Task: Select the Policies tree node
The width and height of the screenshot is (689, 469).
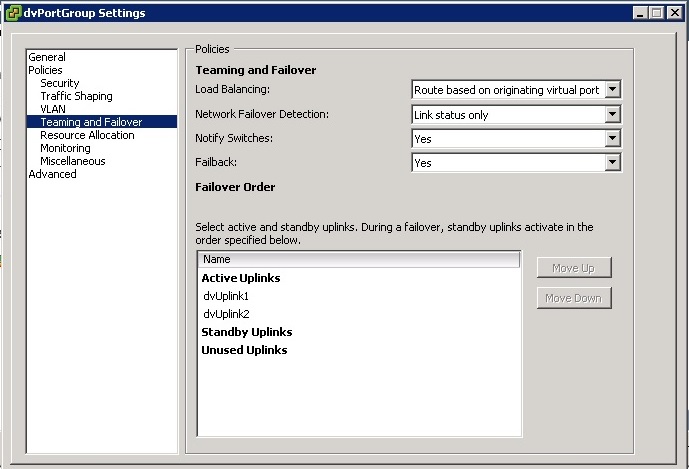Action: click(46, 71)
